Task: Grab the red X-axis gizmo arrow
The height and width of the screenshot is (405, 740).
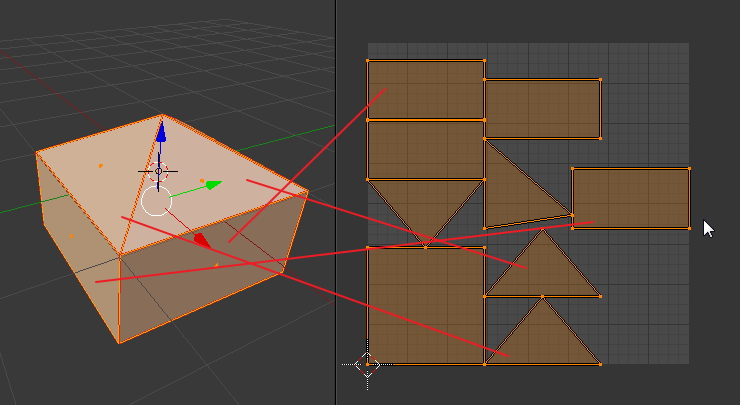Action: [x=202, y=240]
